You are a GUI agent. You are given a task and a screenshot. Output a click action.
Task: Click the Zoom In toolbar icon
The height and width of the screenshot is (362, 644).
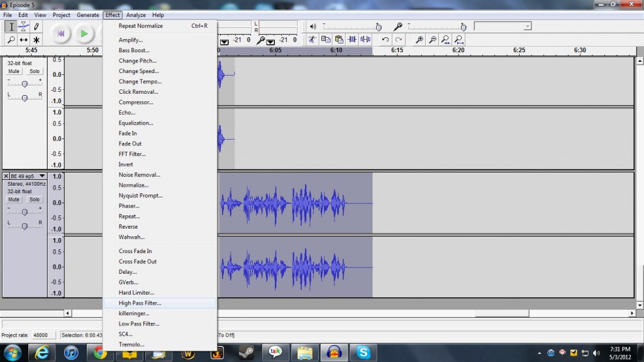click(419, 40)
